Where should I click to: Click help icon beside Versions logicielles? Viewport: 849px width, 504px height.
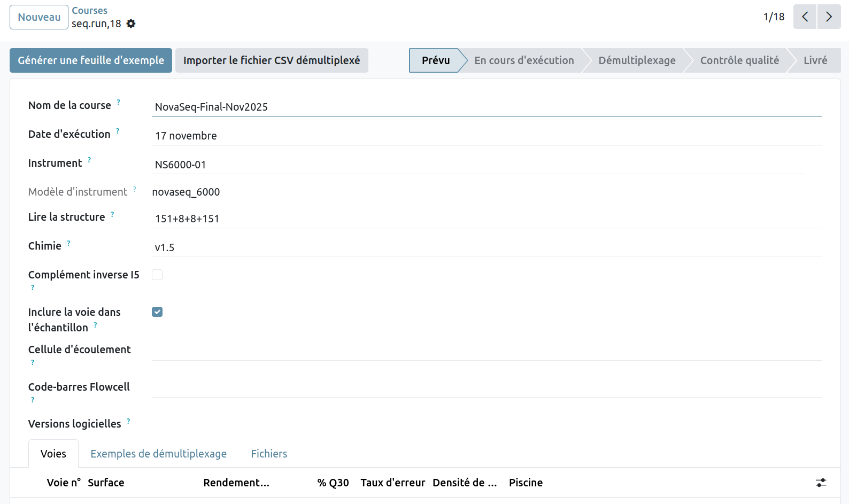click(128, 421)
